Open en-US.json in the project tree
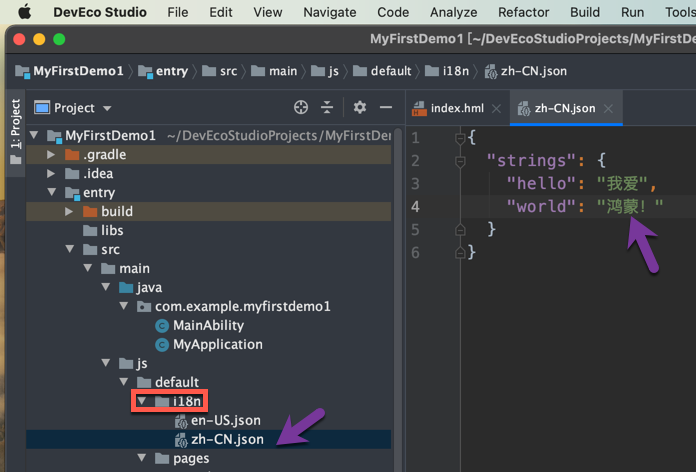696x472 pixels. tap(225, 420)
